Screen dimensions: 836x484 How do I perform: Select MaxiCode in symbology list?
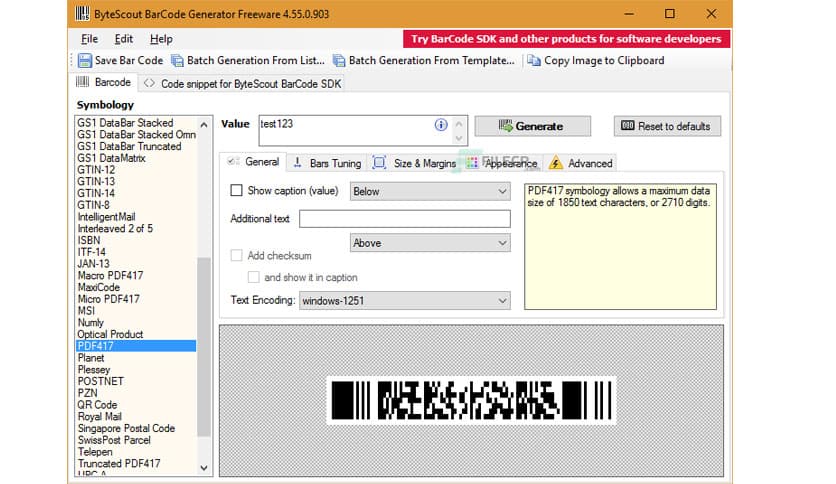click(x=98, y=287)
